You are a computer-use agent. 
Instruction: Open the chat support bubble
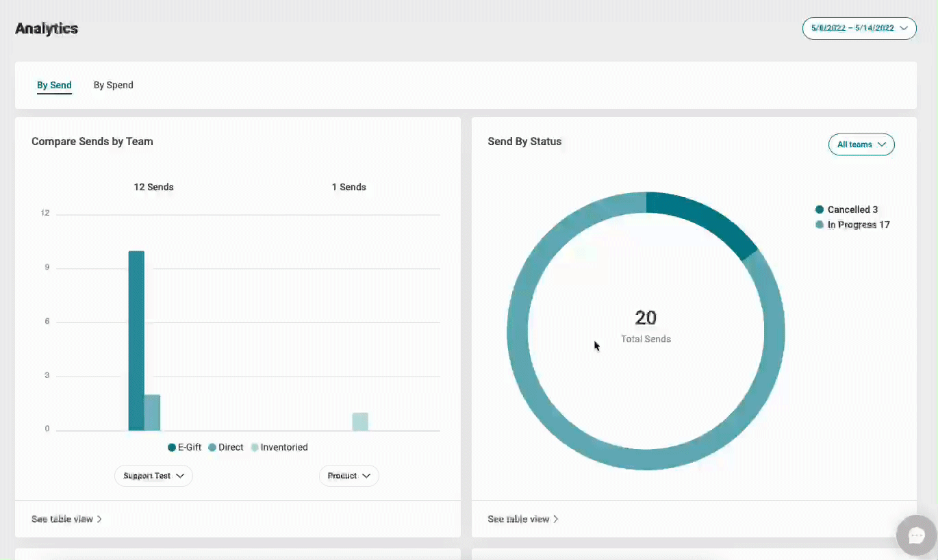pos(916,535)
